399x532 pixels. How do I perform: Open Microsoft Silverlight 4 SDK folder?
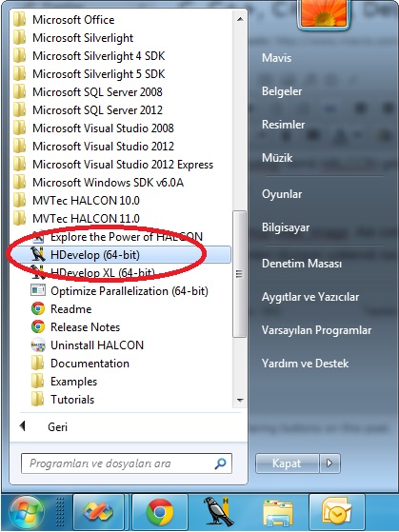tap(89, 55)
